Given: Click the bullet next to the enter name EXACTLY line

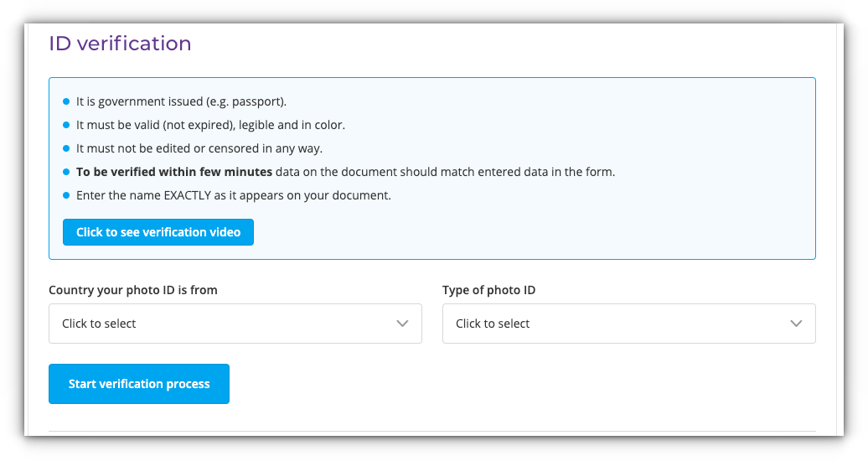Looking at the screenshot, I should coord(67,195).
